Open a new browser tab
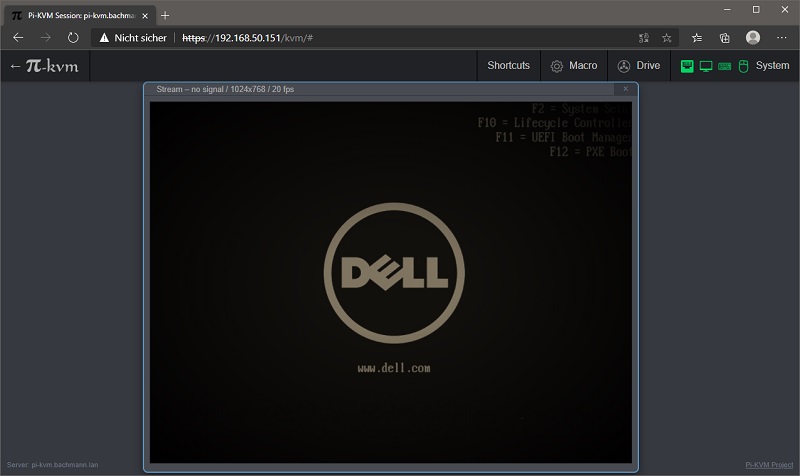This screenshot has width=800, height=476. pyautogui.click(x=165, y=16)
